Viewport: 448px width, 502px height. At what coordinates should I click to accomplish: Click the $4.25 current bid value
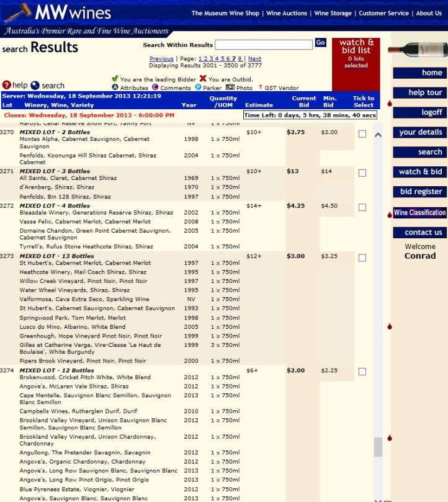pyautogui.click(x=295, y=206)
